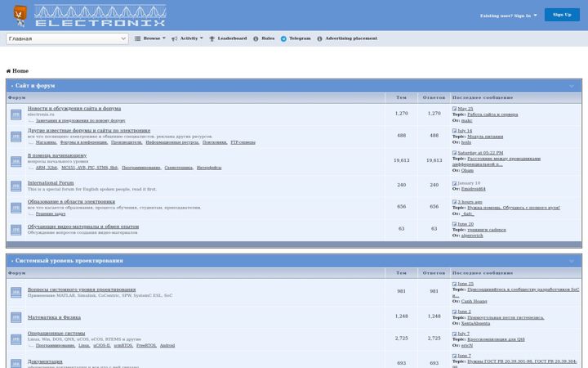This screenshot has height=368, width=588.
Task: Click the last-post icon next to June 2
Action: pyautogui.click(x=455, y=312)
